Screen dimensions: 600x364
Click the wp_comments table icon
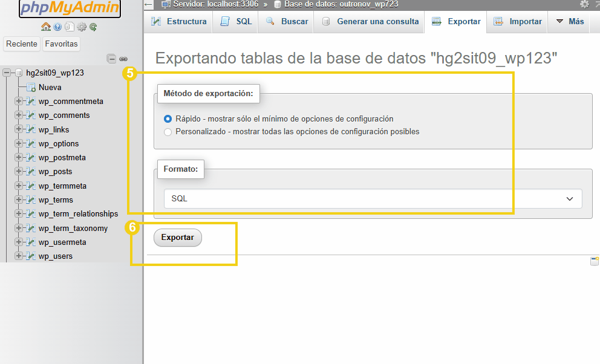tap(31, 115)
